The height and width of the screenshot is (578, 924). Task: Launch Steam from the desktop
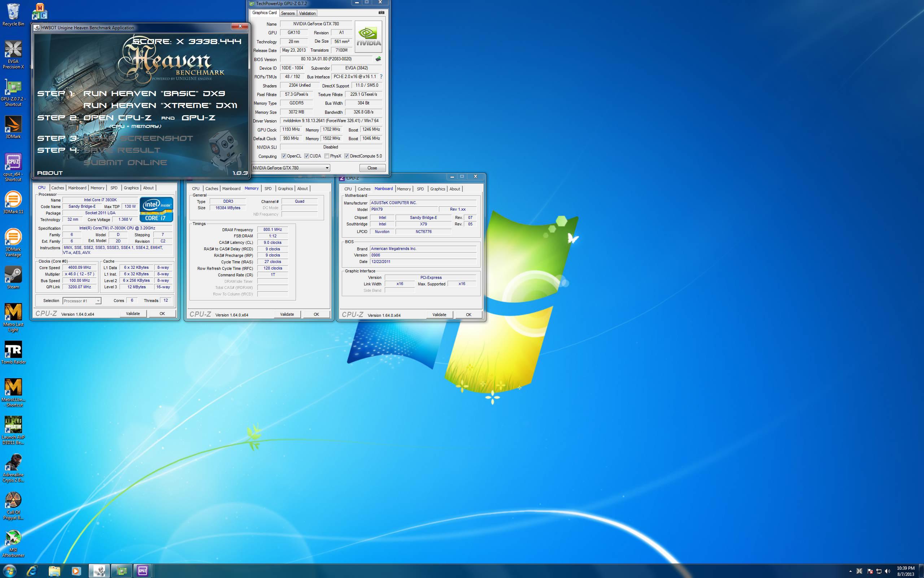click(13, 277)
